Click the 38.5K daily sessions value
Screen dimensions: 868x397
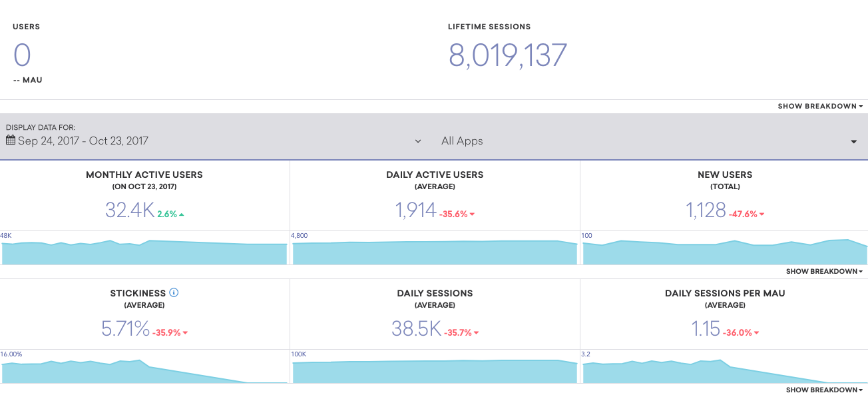[x=416, y=329]
